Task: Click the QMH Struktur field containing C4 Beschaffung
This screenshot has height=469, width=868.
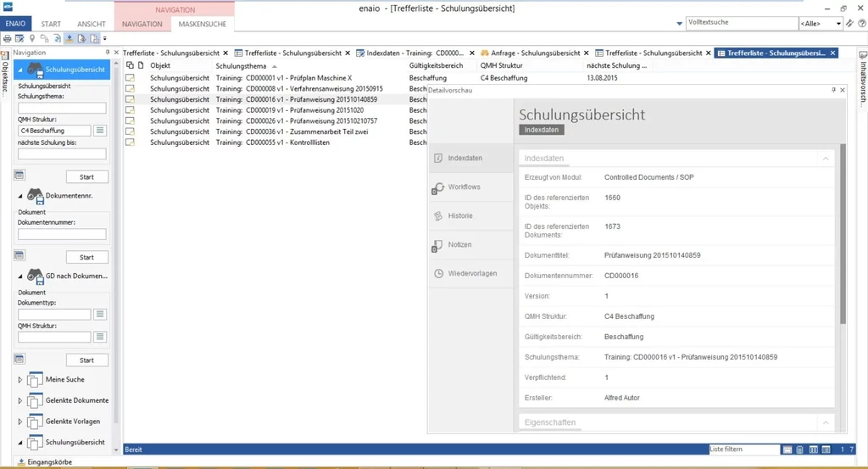Action: click(x=54, y=131)
